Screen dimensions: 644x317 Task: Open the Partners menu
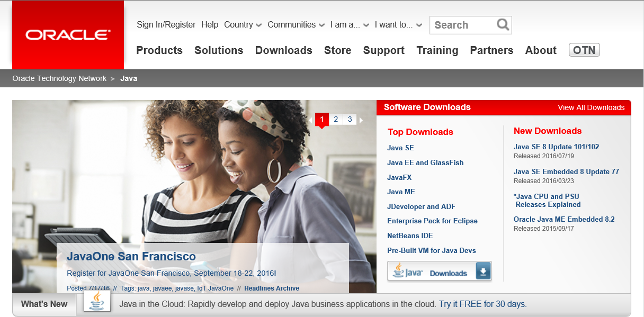[x=492, y=50]
